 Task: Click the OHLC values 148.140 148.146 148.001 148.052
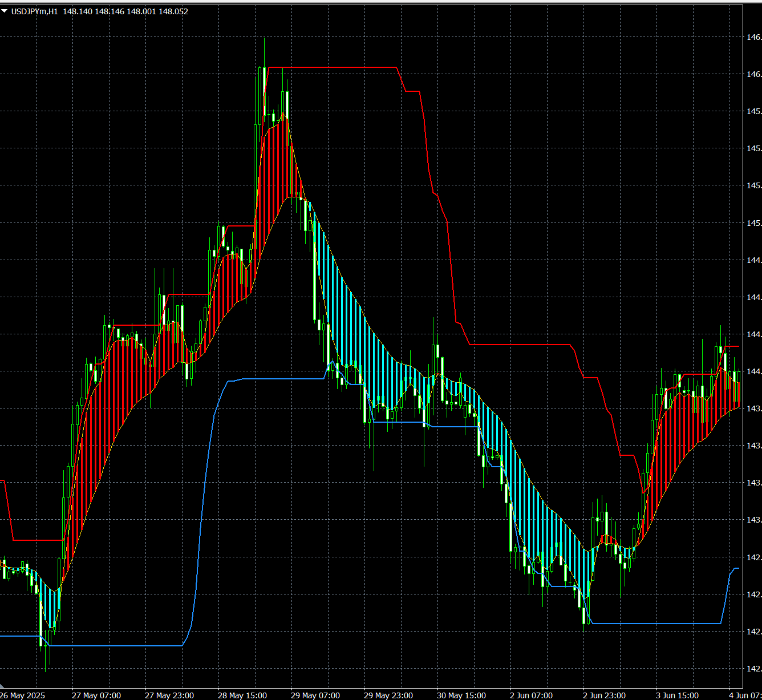[125, 11]
